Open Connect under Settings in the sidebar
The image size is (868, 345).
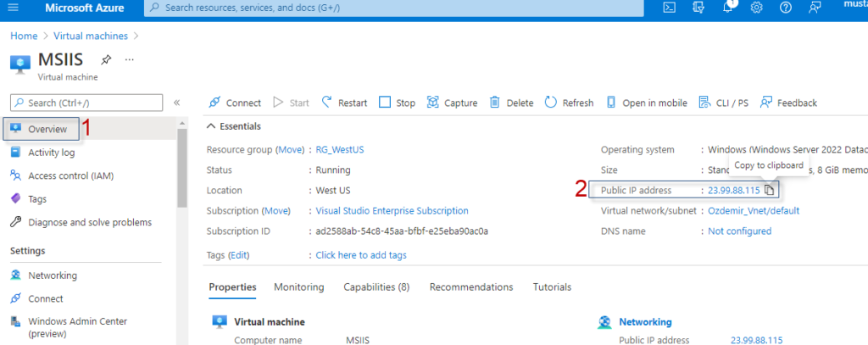[46, 298]
